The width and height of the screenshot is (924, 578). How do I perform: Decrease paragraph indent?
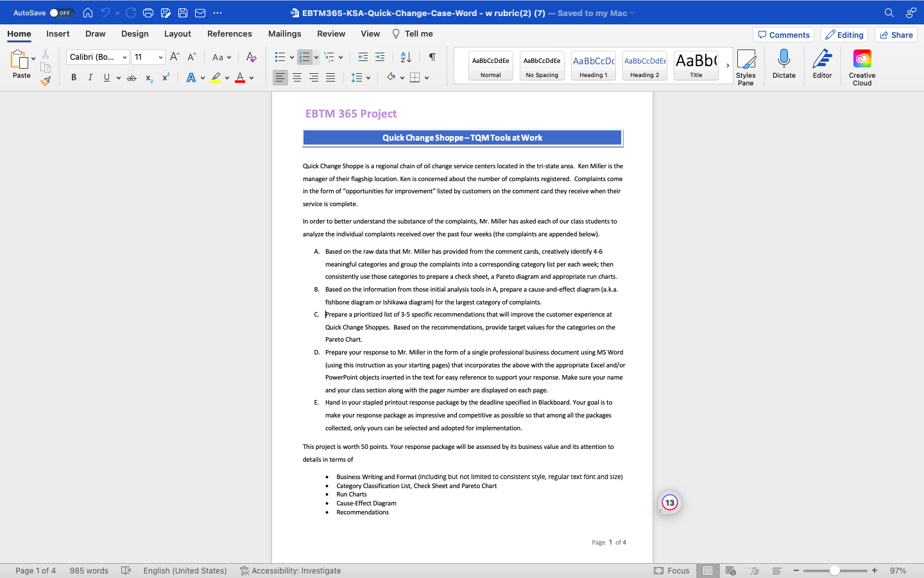(363, 57)
